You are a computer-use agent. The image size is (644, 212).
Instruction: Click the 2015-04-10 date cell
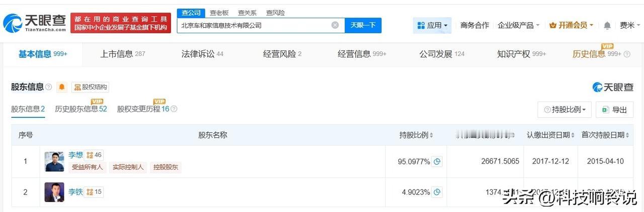coord(605,162)
